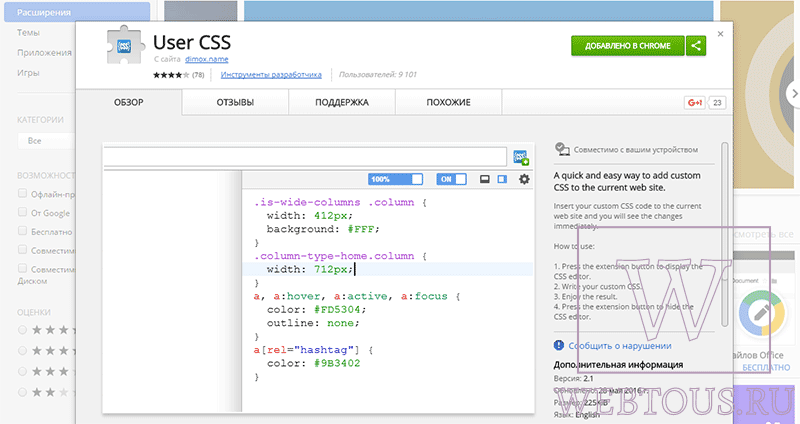Switch to the ОБЗОР tab
The height and width of the screenshot is (424, 800).
coord(129,102)
